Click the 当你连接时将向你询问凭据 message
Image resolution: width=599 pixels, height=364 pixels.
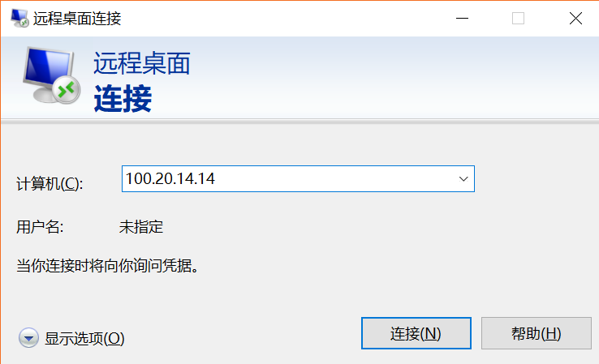(108, 266)
